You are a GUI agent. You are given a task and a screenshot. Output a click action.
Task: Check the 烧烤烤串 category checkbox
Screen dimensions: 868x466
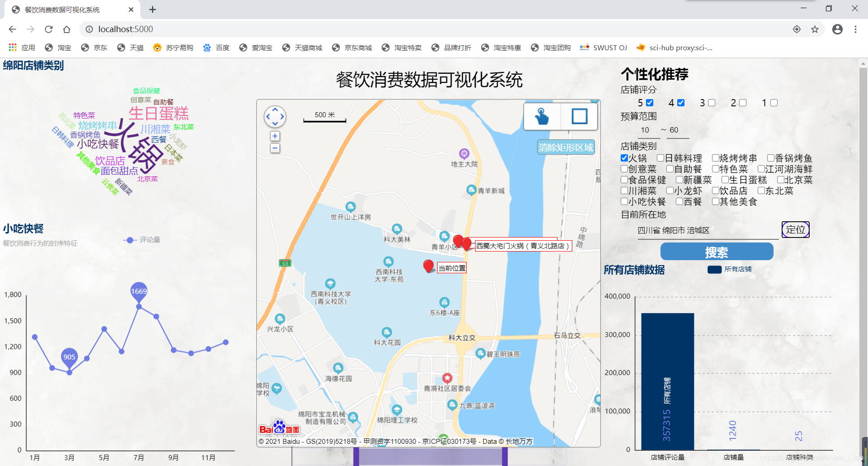pyautogui.click(x=716, y=158)
